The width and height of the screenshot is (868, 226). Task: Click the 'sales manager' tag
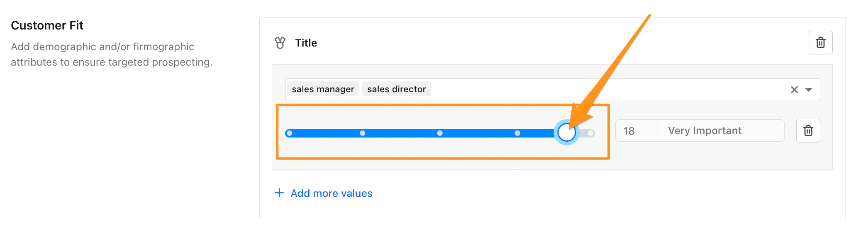tap(323, 89)
